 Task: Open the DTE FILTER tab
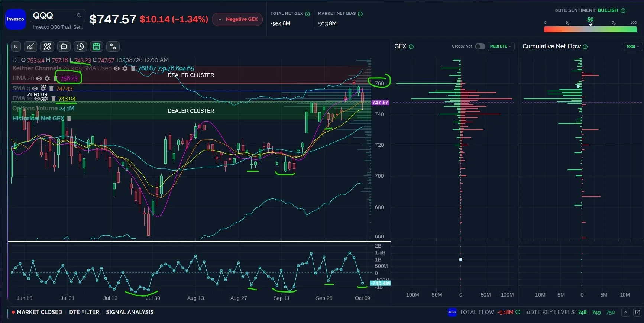84,312
